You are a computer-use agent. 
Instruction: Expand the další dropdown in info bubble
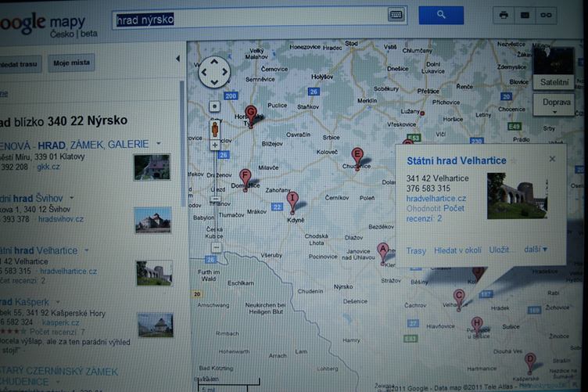pos(536,249)
